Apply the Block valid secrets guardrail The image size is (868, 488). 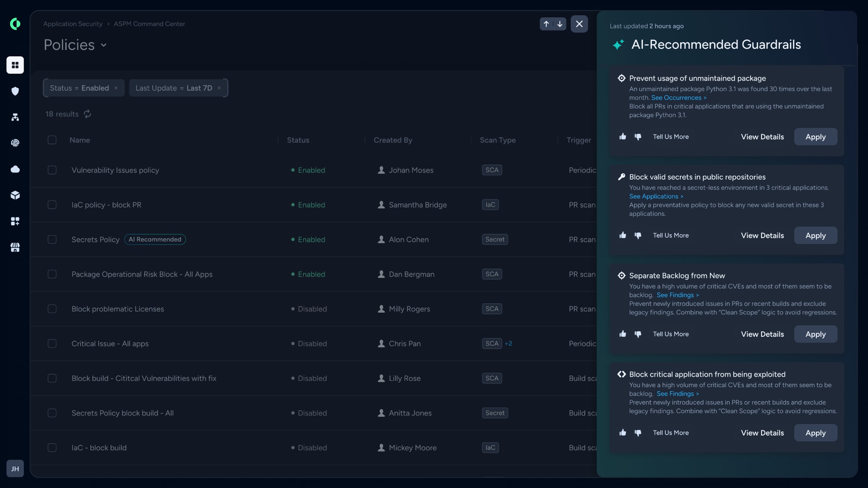[815, 235]
